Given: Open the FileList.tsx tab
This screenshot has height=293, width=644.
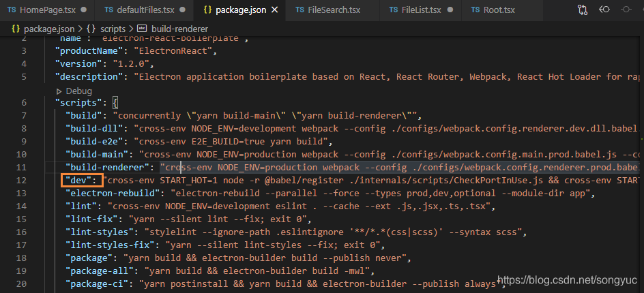Looking at the screenshot, I should pyautogui.click(x=420, y=10).
